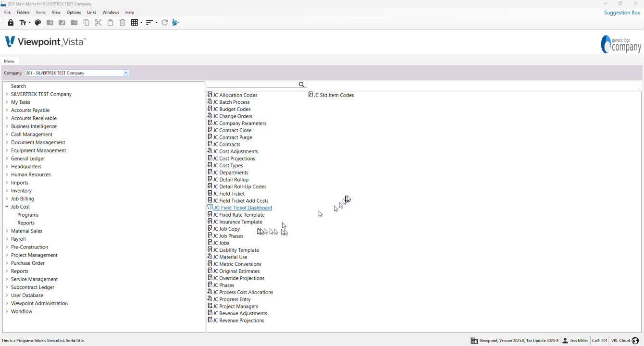Click the VRL Cloud globe icon
Viewport: 644px width, 346px height.
pyautogui.click(x=635, y=341)
